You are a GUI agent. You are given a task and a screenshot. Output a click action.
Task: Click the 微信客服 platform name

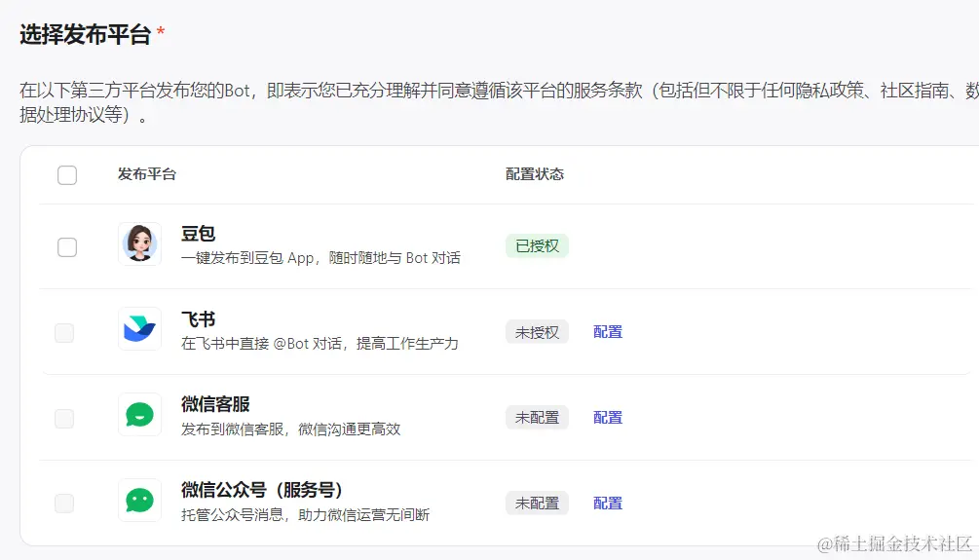[x=215, y=404]
